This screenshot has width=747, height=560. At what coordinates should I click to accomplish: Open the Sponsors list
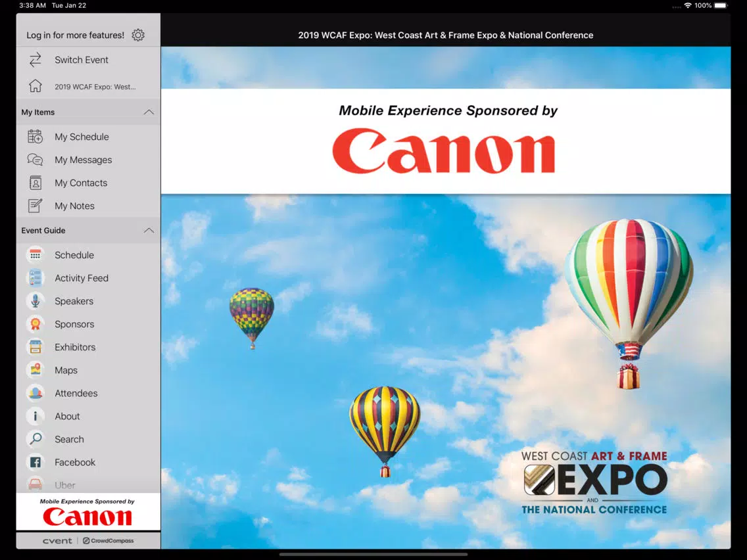pos(88,324)
